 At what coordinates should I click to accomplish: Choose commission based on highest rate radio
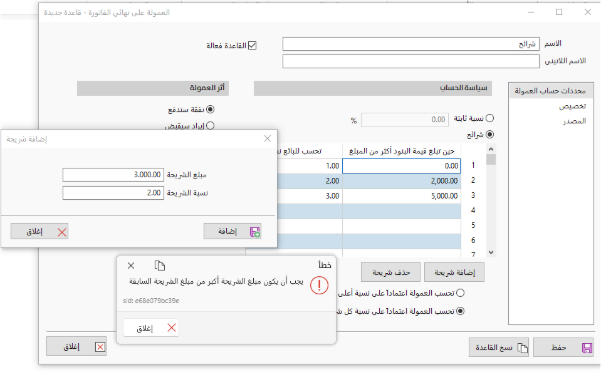click(460, 293)
